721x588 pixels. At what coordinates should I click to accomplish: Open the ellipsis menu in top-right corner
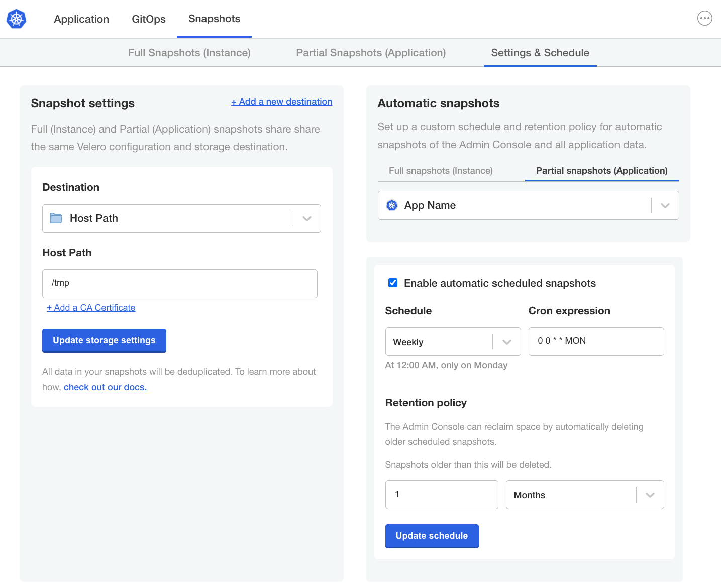705,18
